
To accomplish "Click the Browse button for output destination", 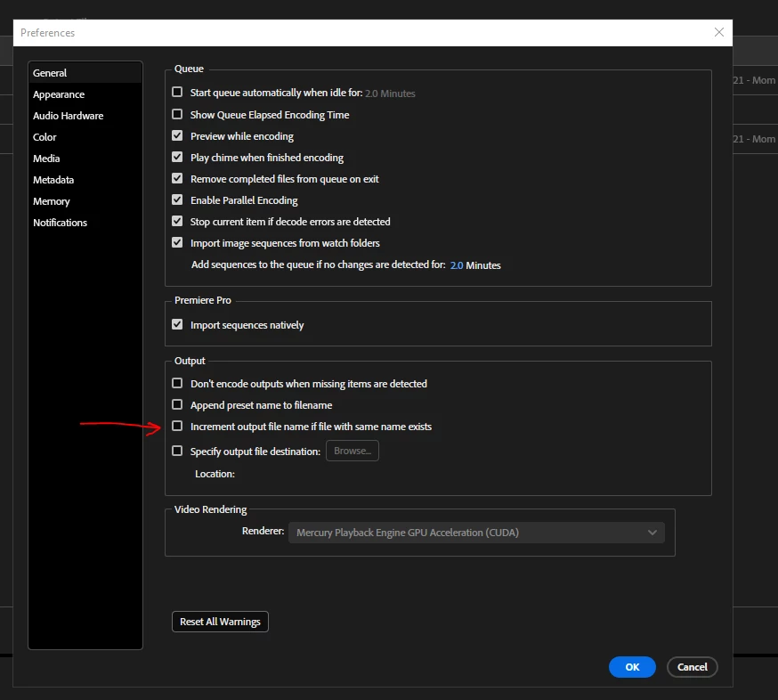I will (x=353, y=451).
